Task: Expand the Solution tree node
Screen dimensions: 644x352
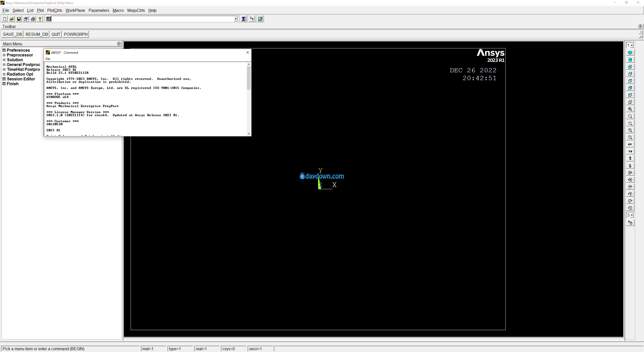Action: [x=4, y=60]
